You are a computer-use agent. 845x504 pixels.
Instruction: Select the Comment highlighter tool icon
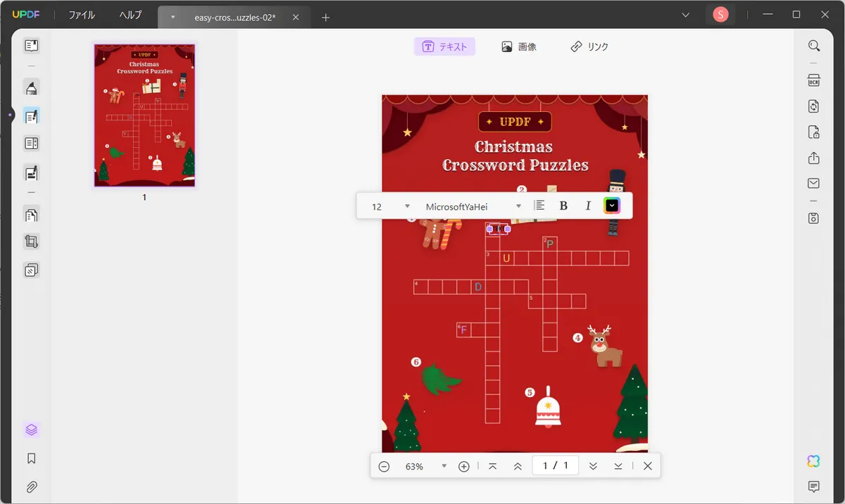click(31, 88)
